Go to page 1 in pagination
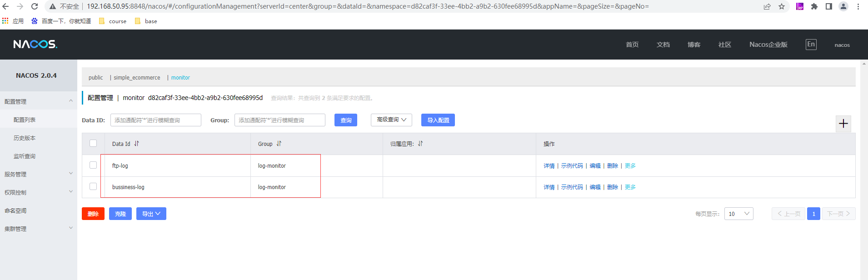 813,214
